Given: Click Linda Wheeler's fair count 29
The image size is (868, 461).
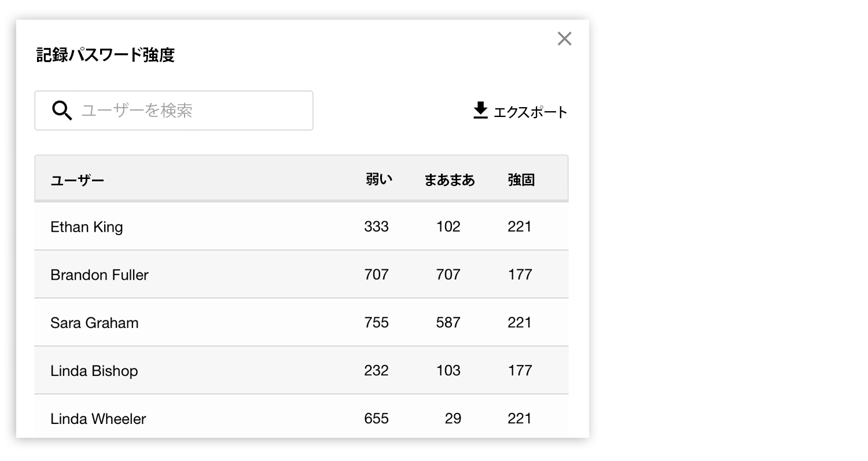Looking at the screenshot, I should tap(453, 418).
